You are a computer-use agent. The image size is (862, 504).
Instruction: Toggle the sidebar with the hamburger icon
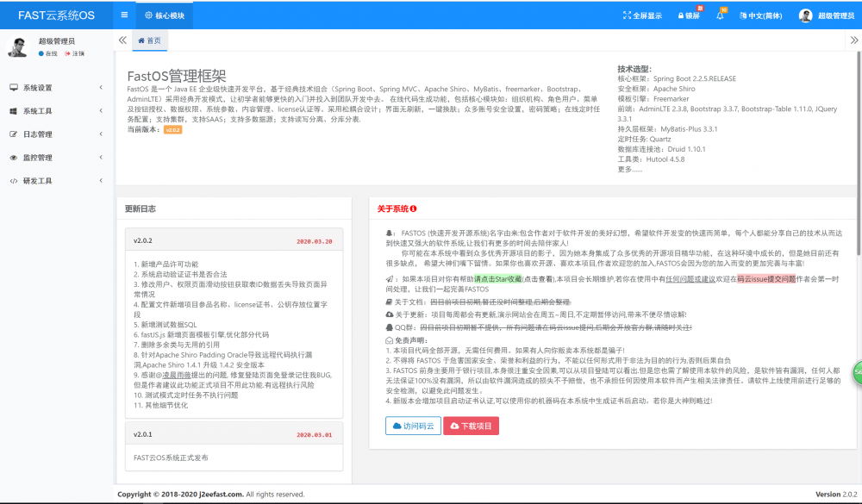point(123,15)
